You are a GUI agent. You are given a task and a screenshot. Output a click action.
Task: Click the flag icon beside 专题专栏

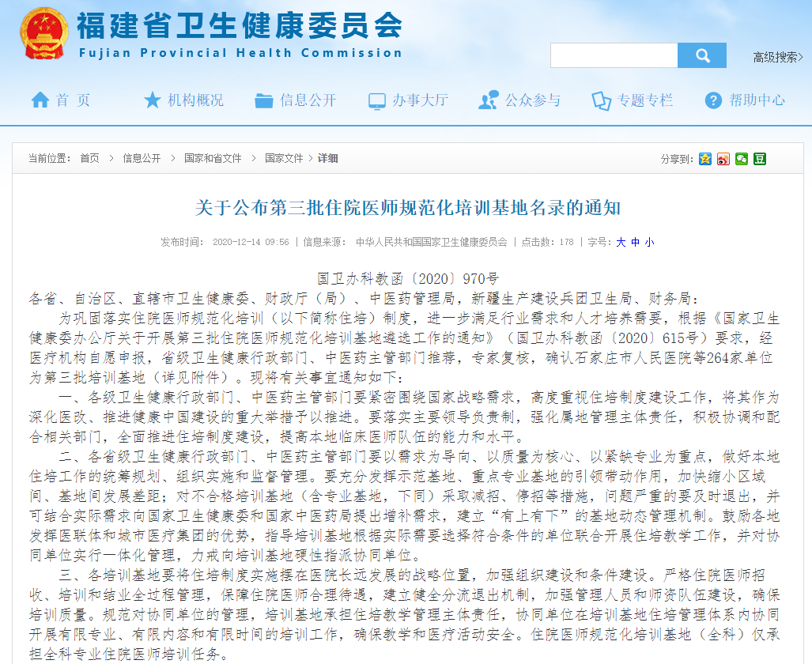click(599, 100)
